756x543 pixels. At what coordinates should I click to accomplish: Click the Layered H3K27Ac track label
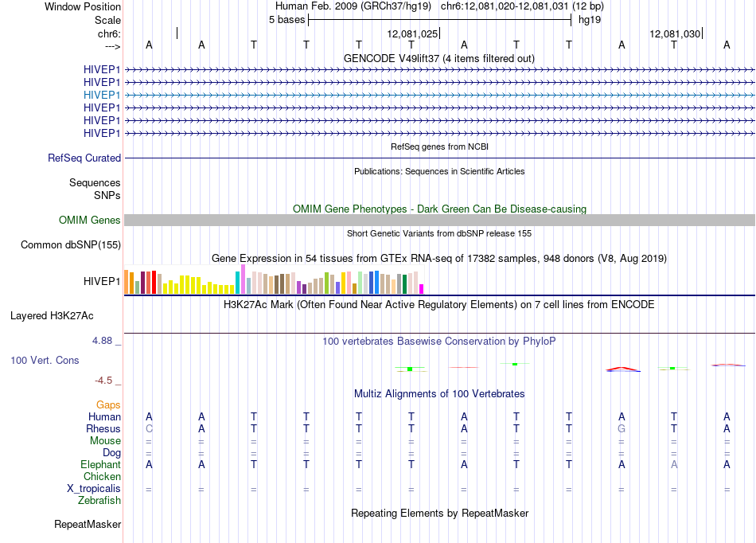(52, 316)
